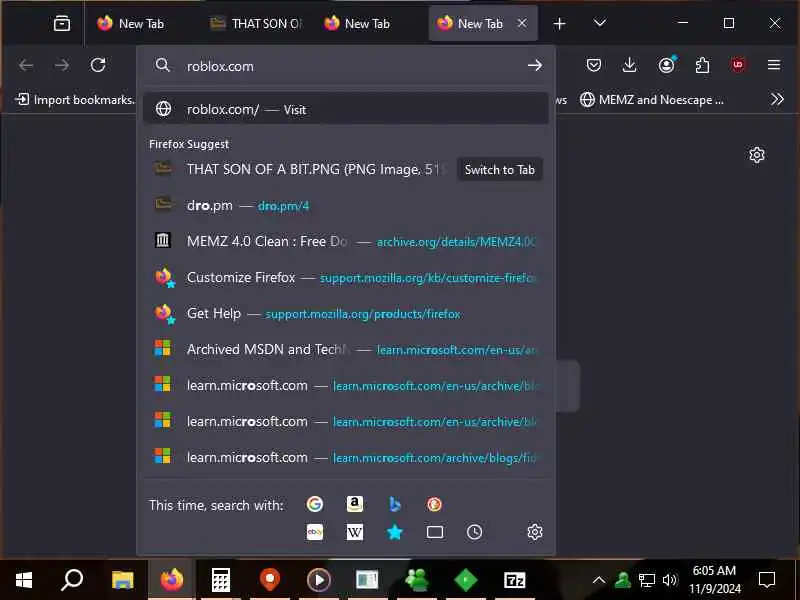Open the Get Help suggestion

coord(346,313)
